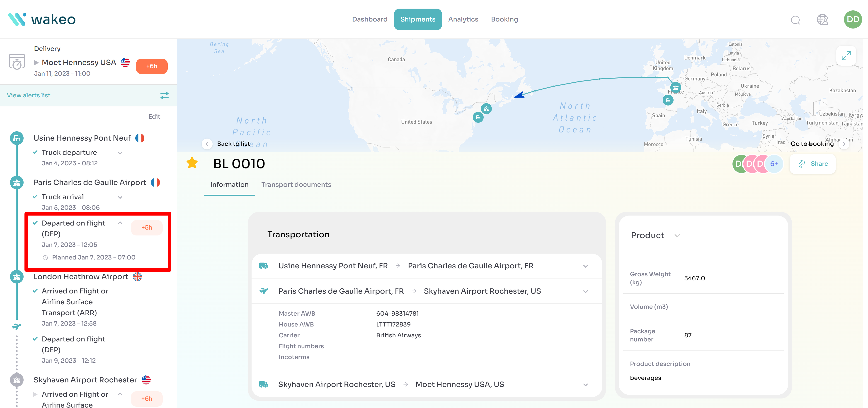
Task: Open the globe language settings icon
Action: tap(822, 19)
